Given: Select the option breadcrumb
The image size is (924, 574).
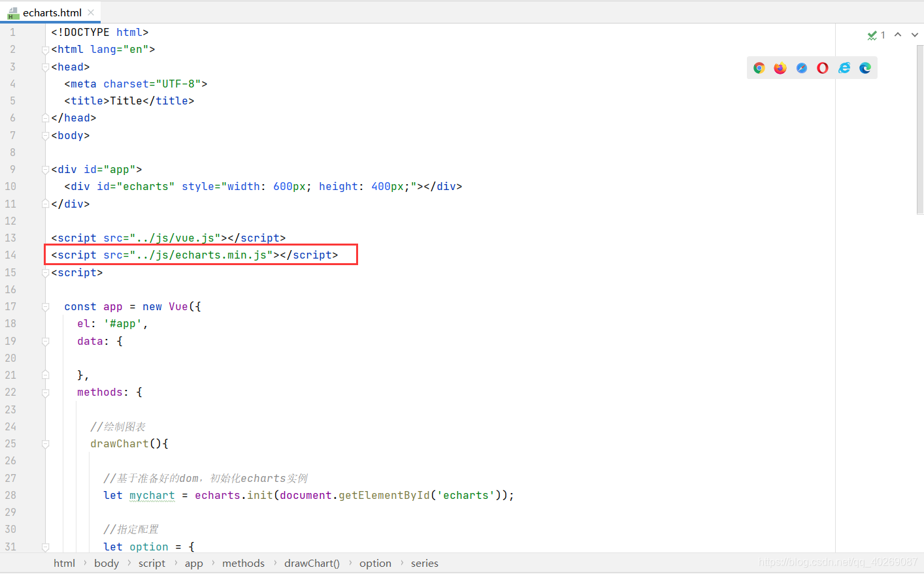Looking at the screenshot, I should click(375, 563).
